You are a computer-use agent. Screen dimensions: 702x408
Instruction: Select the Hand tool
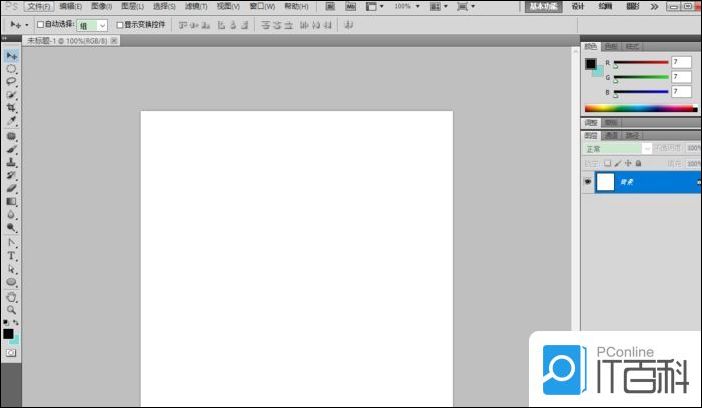tap(12, 297)
